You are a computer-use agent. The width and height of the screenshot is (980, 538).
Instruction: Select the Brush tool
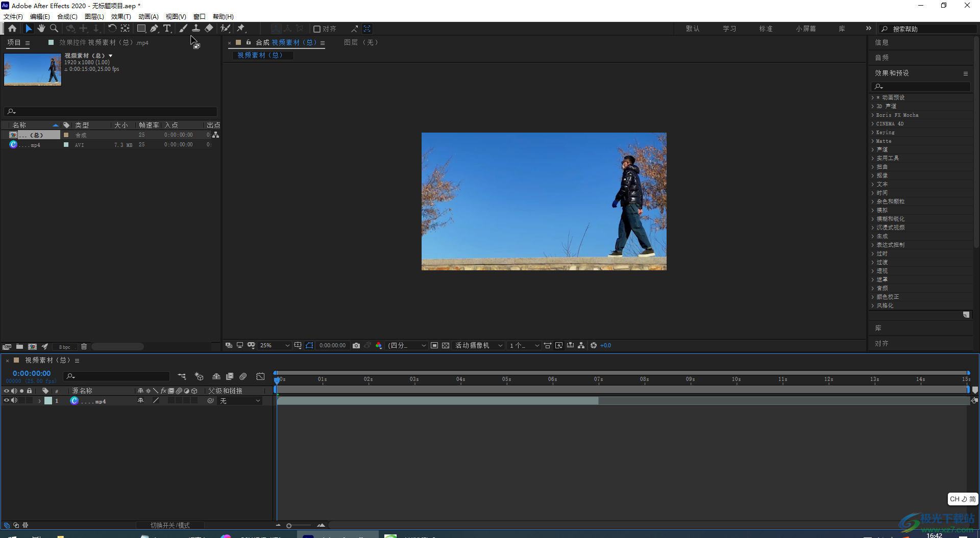183,29
